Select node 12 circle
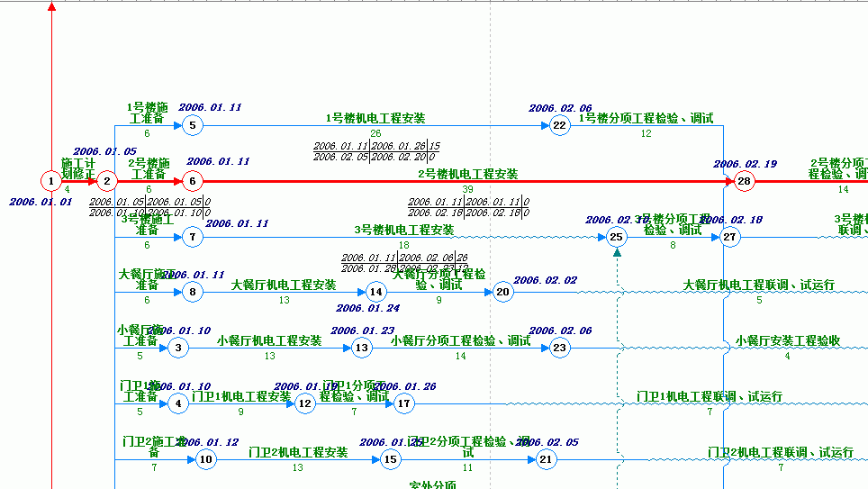This screenshot has width=868, height=489. (305, 403)
